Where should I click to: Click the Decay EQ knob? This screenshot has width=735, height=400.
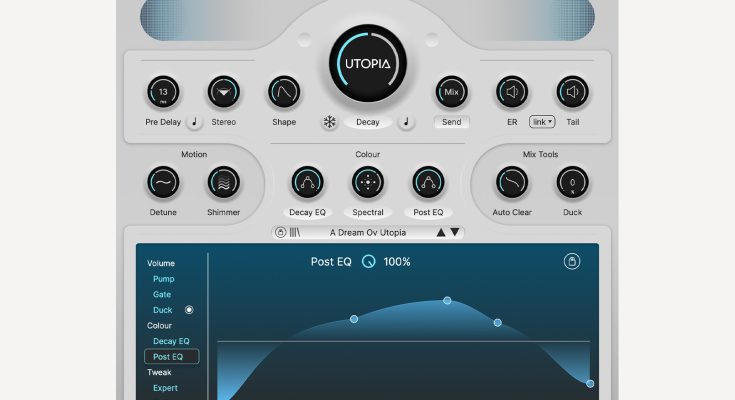[x=308, y=182]
